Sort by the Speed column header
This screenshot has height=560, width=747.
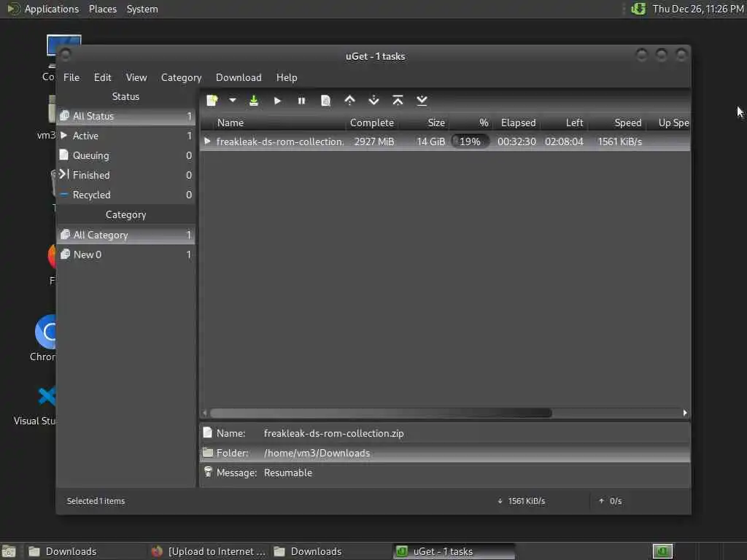point(617,122)
